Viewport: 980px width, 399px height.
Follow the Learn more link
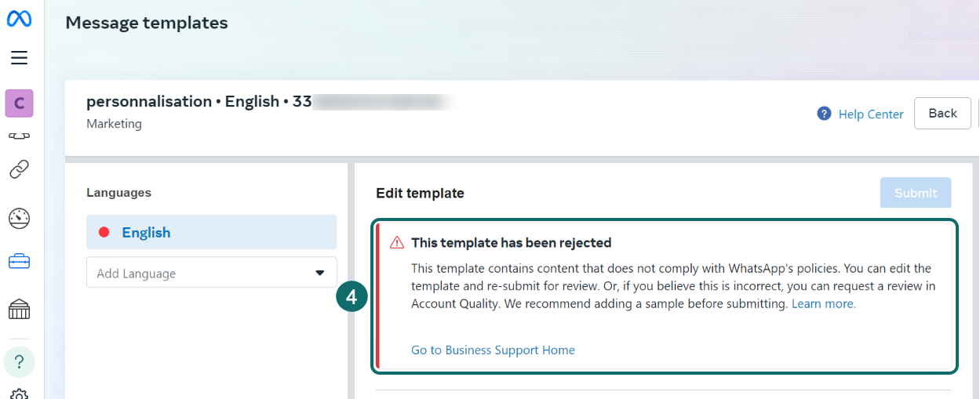click(823, 303)
